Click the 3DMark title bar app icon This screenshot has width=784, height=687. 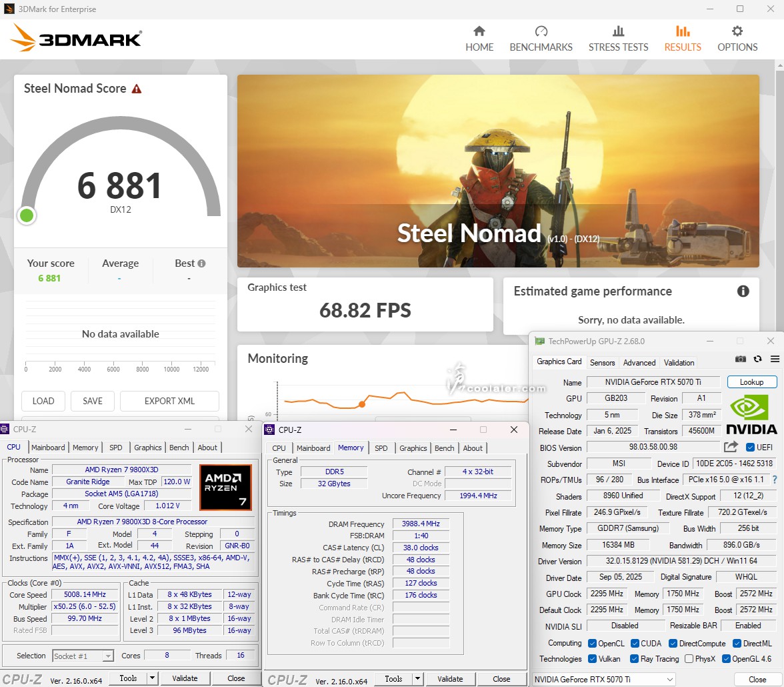point(9,9)
